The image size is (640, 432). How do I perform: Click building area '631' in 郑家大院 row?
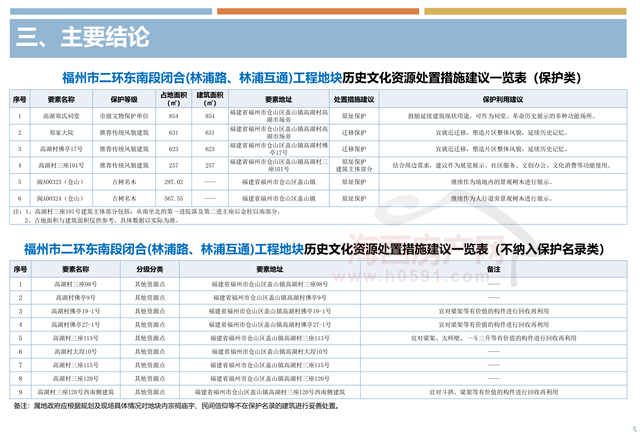coord(210,133)
